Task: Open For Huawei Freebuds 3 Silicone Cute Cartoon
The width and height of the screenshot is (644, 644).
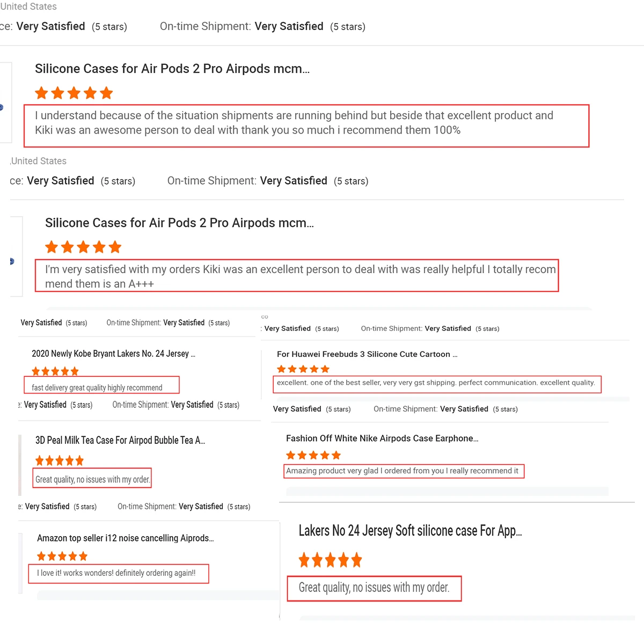Action: pos(367,354)
